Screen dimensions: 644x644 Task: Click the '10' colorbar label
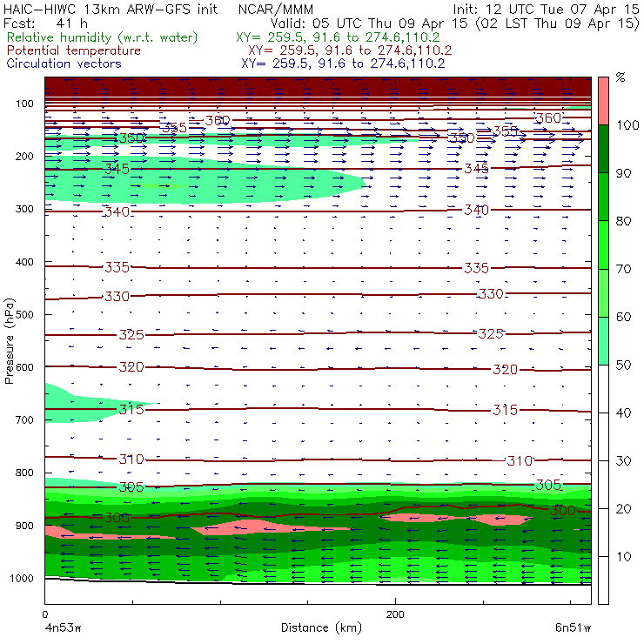click(x=623, y=556)
